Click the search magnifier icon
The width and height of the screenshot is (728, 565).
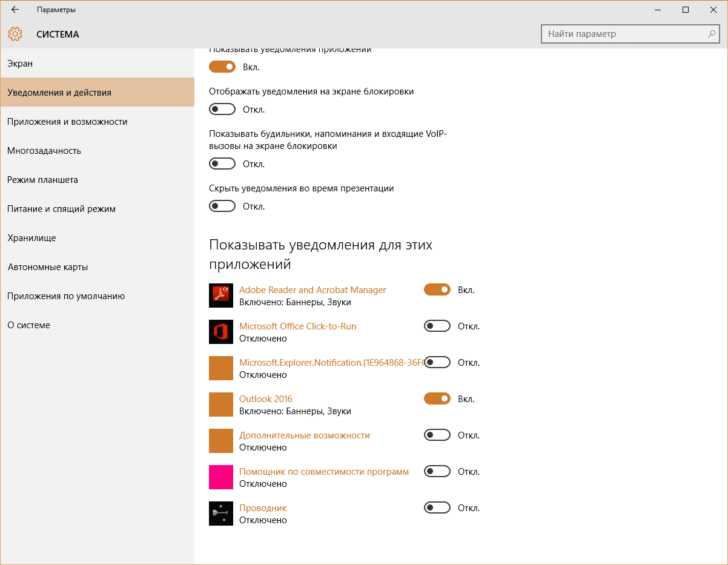pyautogui.click(x=712, y=34)
